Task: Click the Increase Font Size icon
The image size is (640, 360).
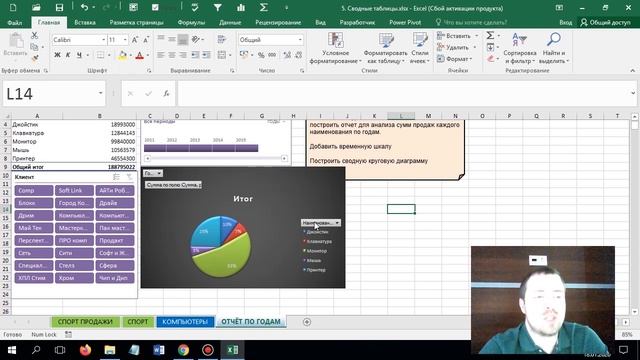Action: click(135, 40)
